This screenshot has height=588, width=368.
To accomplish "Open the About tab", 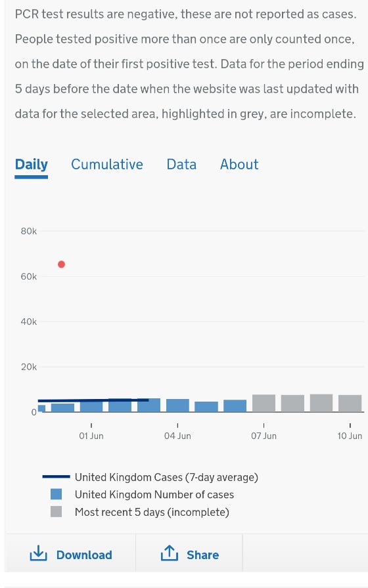I will pos(239,164).
